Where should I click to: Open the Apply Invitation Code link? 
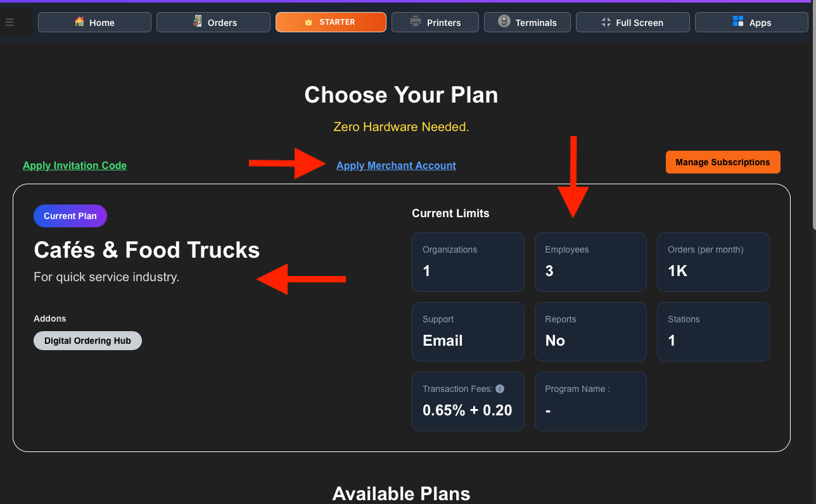click(74, 165)
